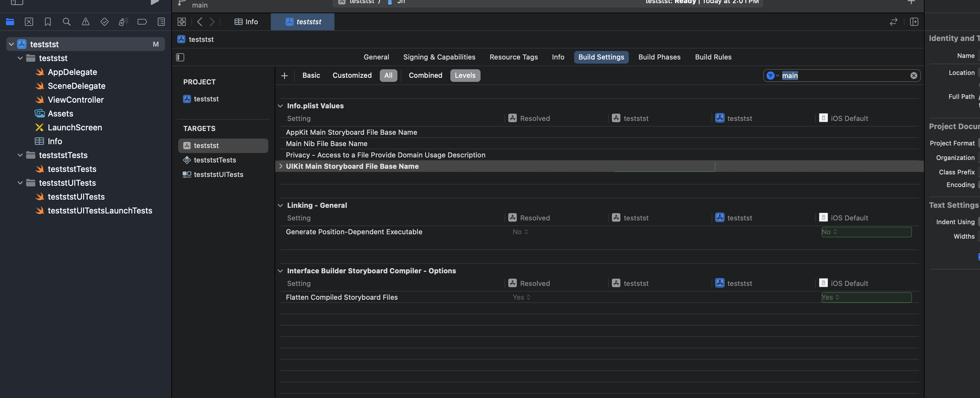980x398 pixels.
Task: Switch to the General tab
Action: coord(376,57)
